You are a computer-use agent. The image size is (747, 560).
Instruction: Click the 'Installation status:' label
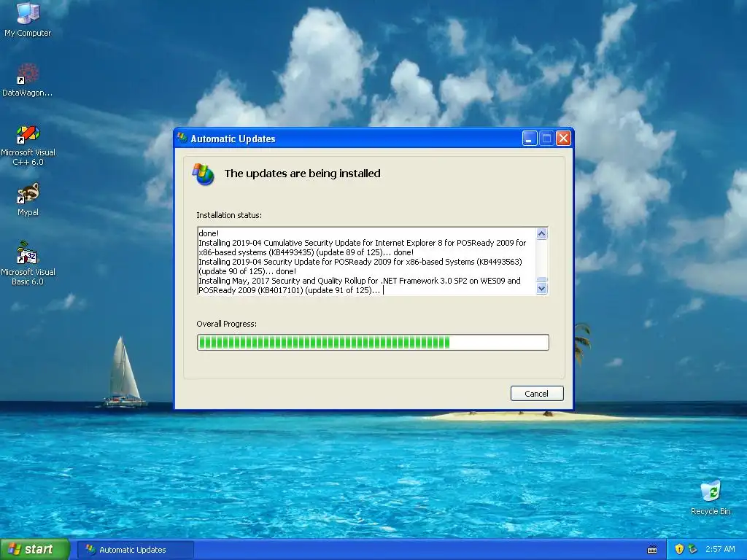pyautogui.click(x=229, y=215)
